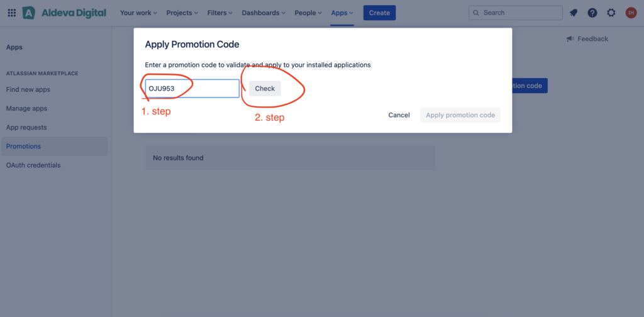Open the People dropdown menu
The image size is (644, 317).
point(308,13)
